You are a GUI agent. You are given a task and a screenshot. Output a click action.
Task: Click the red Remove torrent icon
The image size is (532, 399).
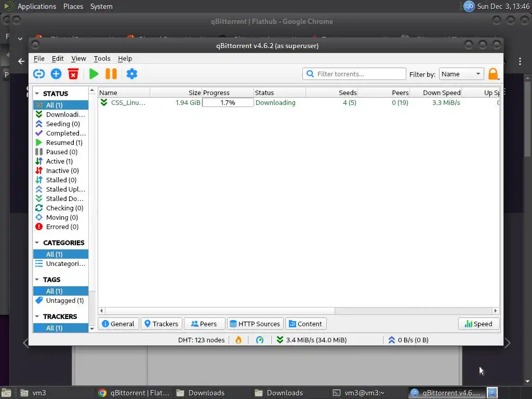pos(73,74)
